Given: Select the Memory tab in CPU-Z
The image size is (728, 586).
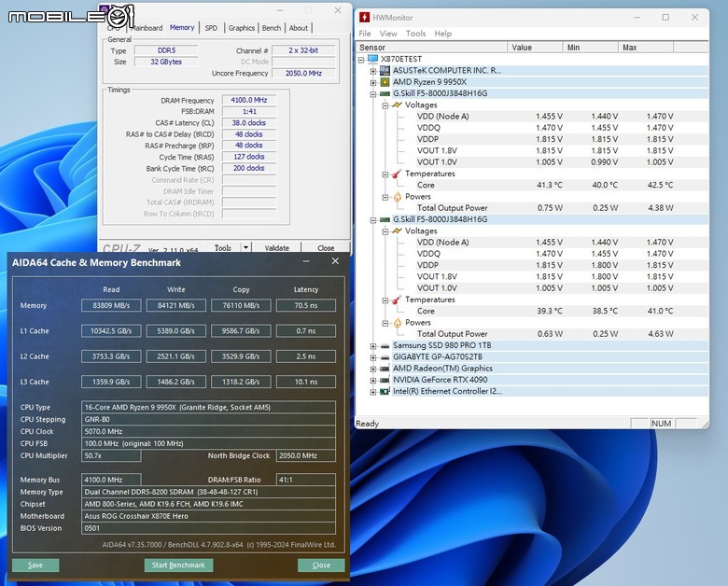Looking at the screenshot, I should [182, 27].
